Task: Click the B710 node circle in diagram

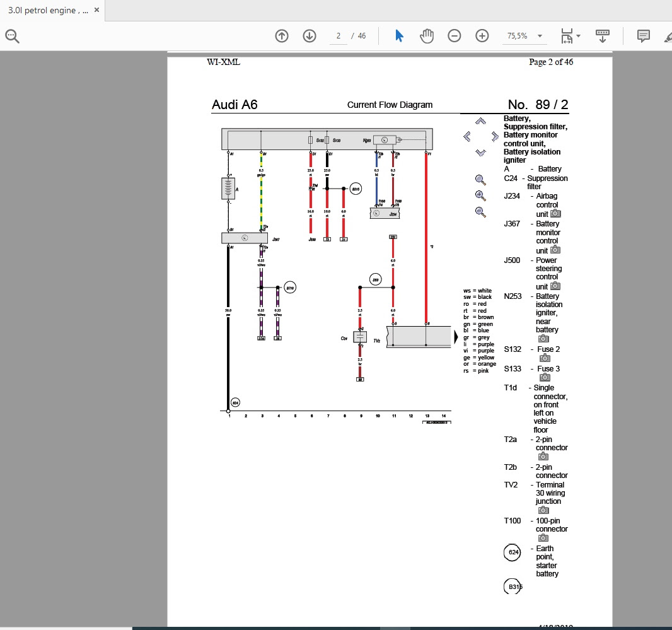Action: 290,288
